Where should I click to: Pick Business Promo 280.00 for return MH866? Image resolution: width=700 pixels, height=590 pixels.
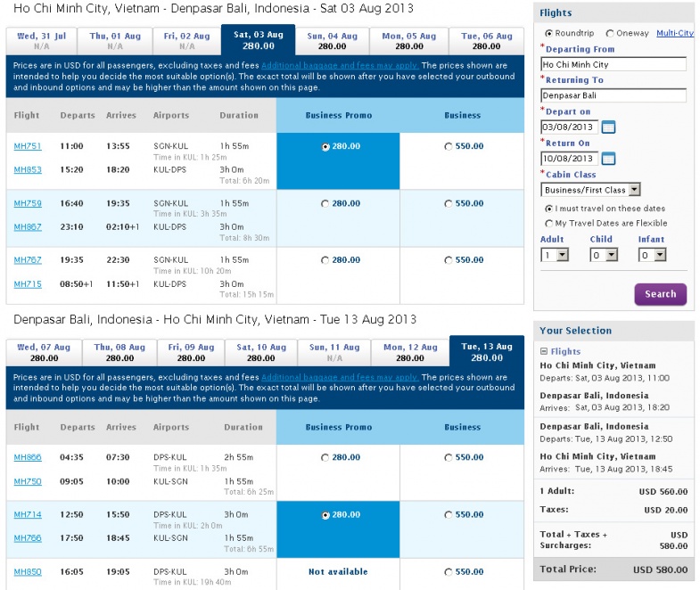pyautogui.click(x=325, y=458)
